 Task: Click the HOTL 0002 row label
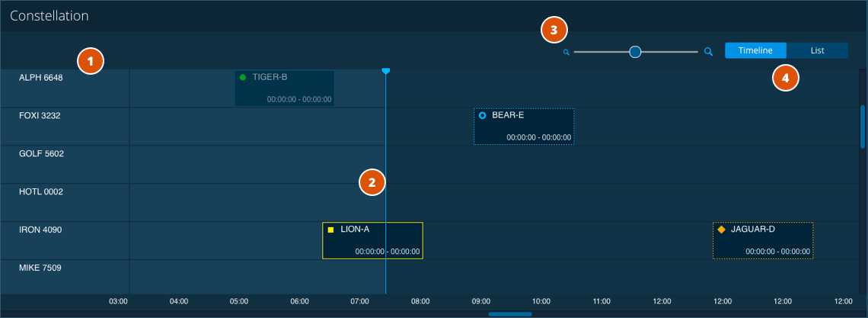coord(41,191)
